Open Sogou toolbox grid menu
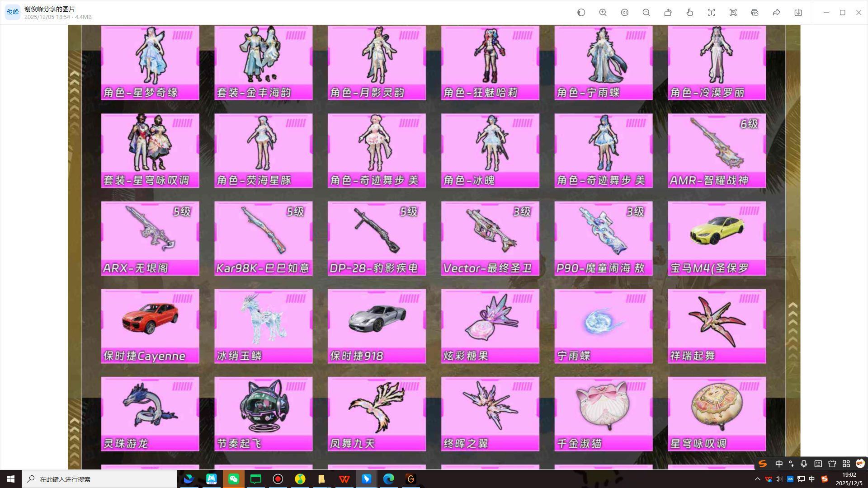Viewport: 868px width, 488px height. pyautogui.click(x=846, y=464)
